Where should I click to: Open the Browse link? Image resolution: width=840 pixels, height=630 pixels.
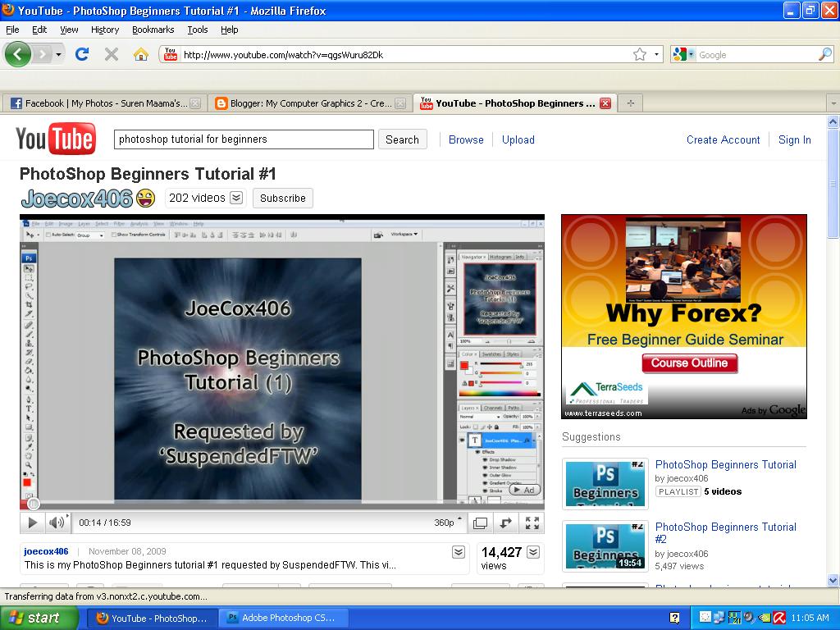tap(466, 139)
